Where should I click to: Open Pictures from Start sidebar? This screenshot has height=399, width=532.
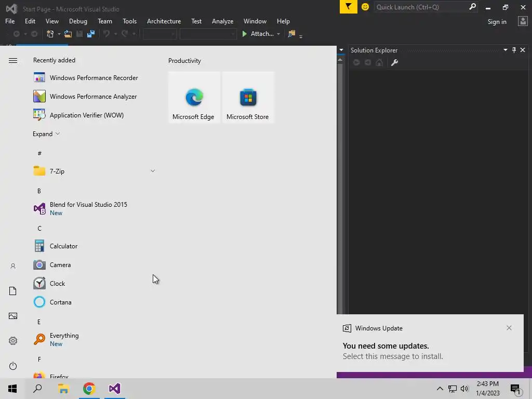13,316
